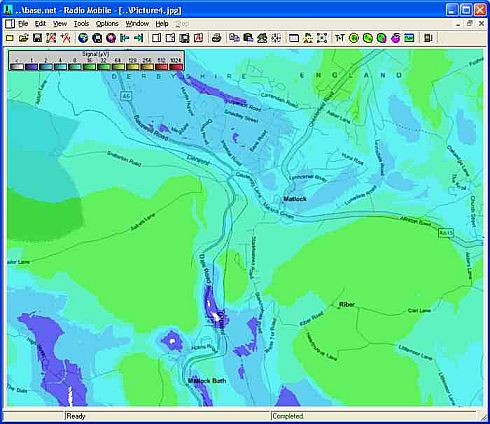This screenshot has height=424, width=490.
Task: Expand the Options menu
Action: [x=107, y=24]
